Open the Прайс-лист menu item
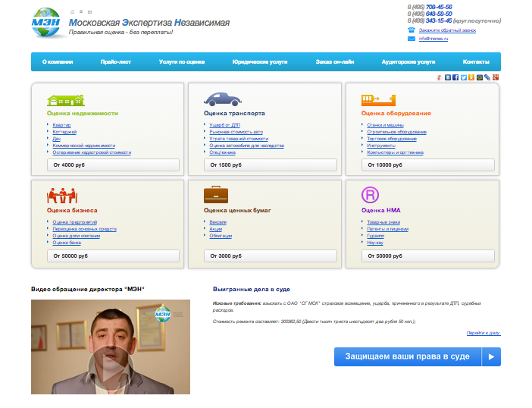 tap(116, 61)
